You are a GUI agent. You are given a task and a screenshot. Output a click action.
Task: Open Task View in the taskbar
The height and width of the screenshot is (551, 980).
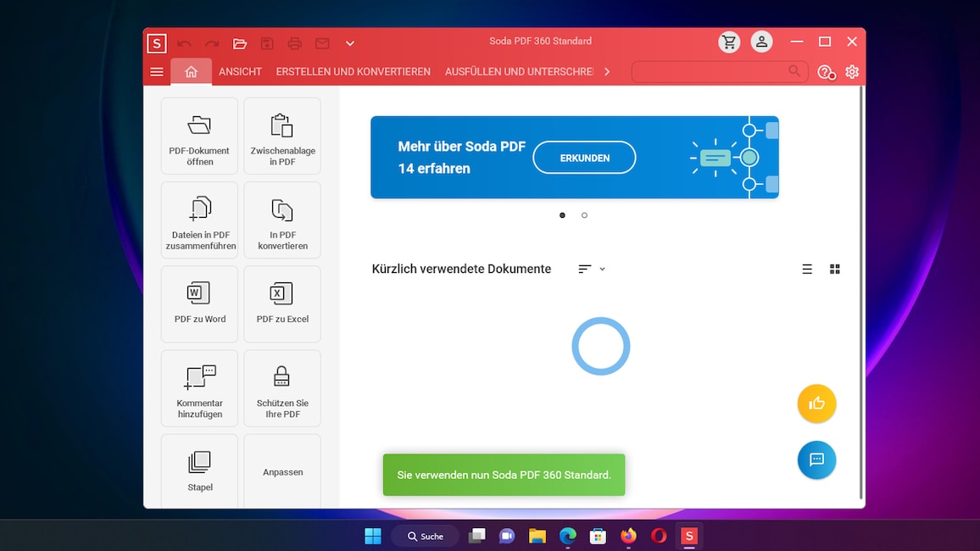(477, 536)
